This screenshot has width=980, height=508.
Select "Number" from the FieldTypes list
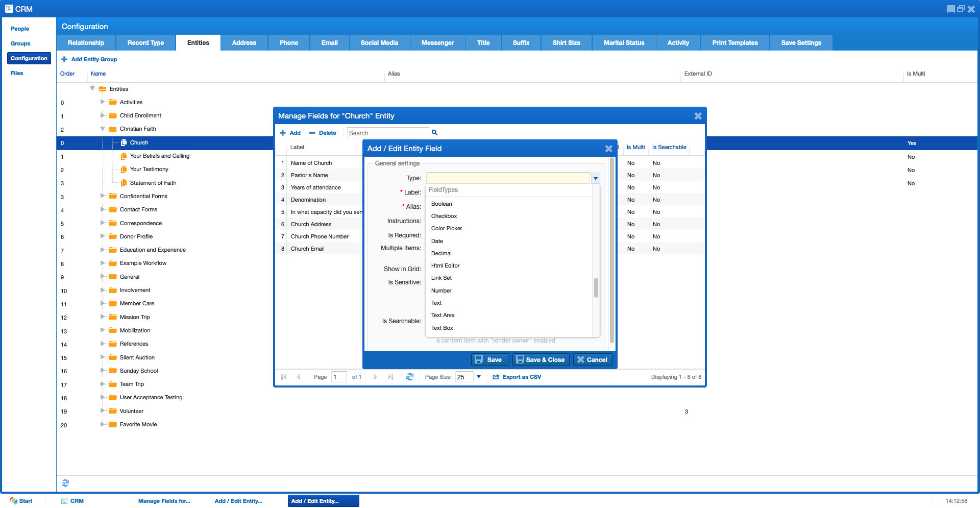441,291
